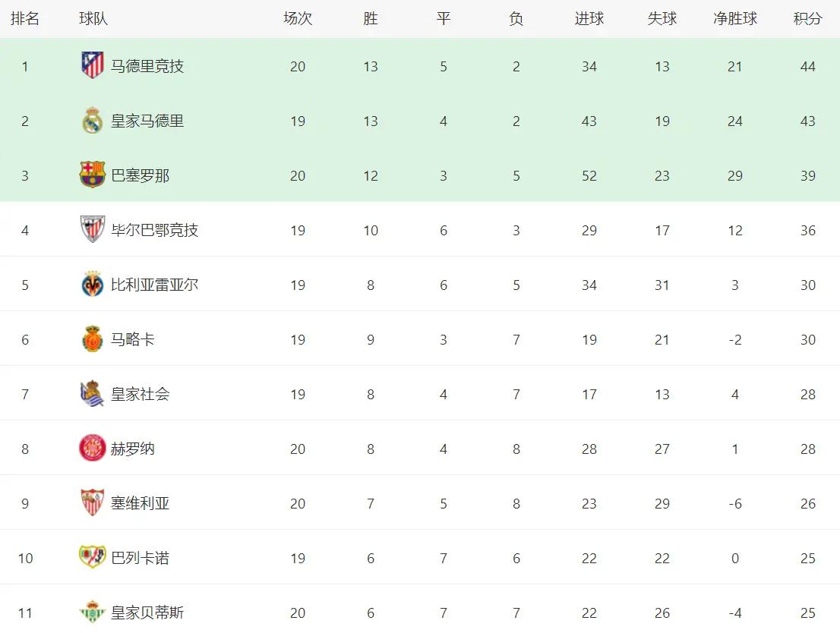Click the Girona club crest
The image size is (840, 633).
tap(93, 449)
